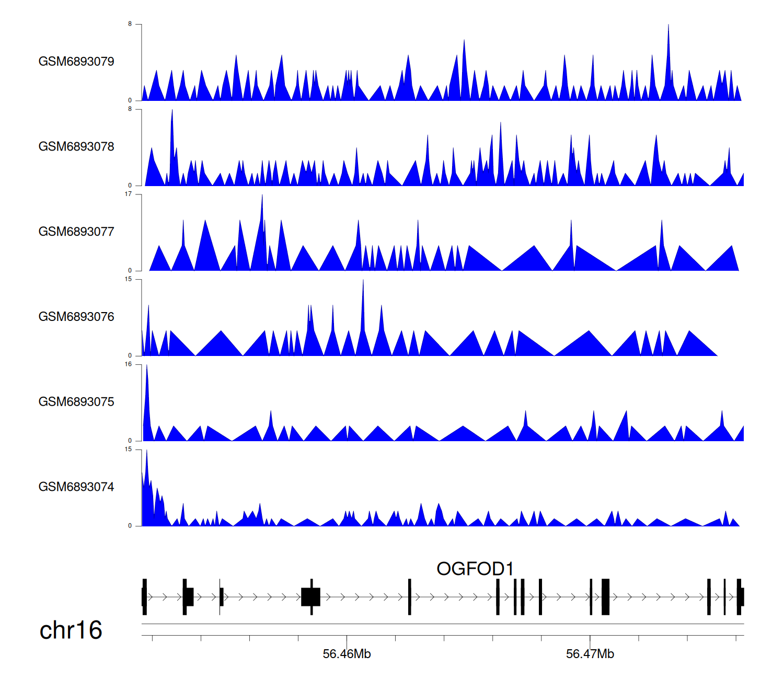784x690 pixels.
Task: Click the GSM6893077 track name
Action: [x=76, y=232]
